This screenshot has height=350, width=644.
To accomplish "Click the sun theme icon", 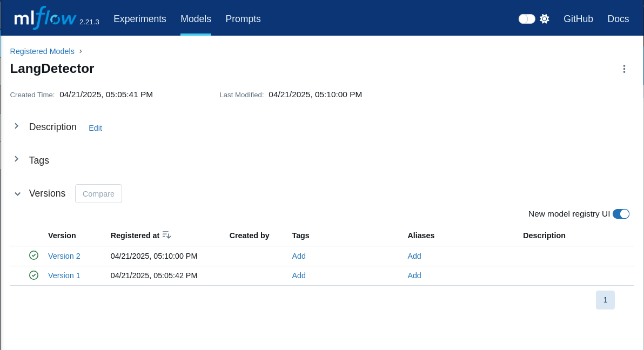I will click(x=545, y=19).
